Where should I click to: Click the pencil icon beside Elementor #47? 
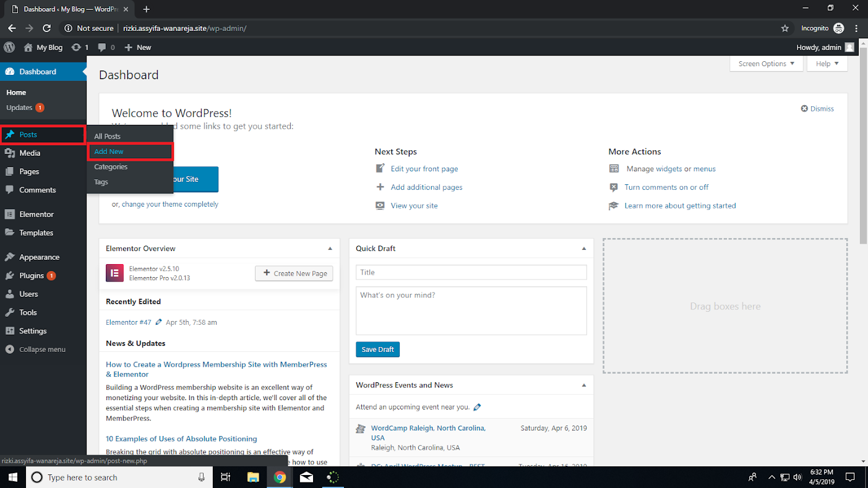(x=159, y=322)
